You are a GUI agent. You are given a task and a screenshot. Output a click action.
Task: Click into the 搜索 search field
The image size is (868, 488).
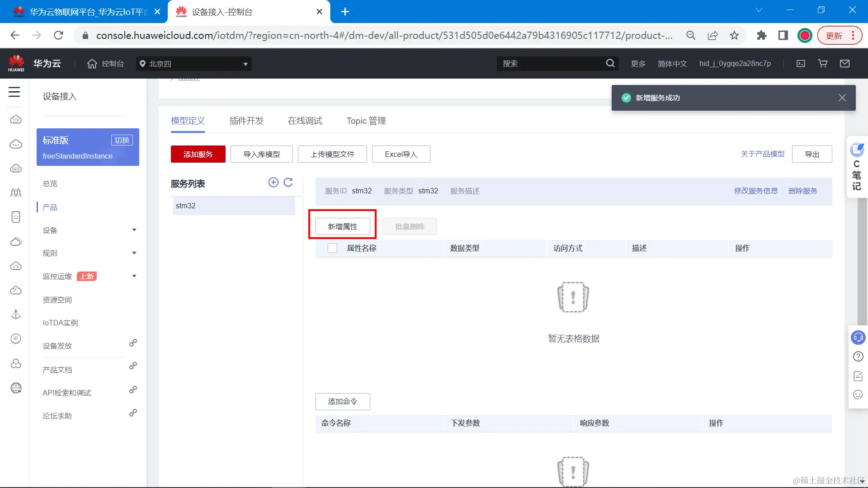click(552, 64)
